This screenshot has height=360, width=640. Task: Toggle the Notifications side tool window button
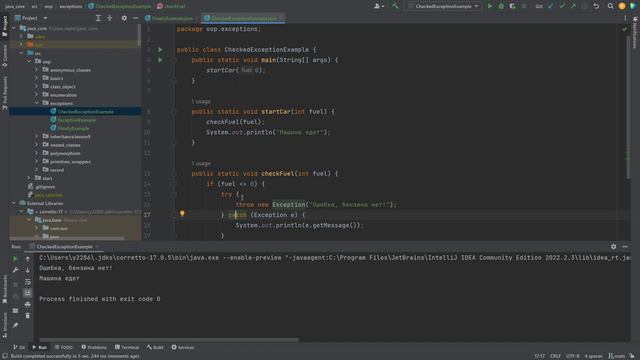click(x=635, y=33)
